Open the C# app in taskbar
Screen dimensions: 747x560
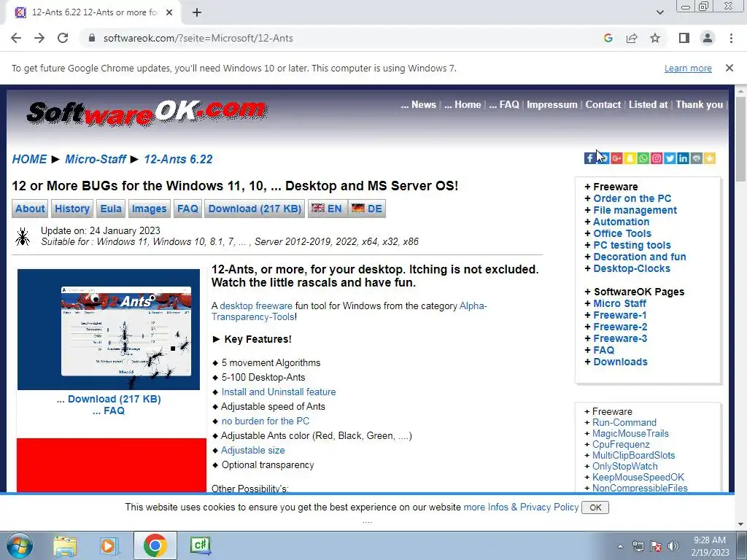click(200, 545)
